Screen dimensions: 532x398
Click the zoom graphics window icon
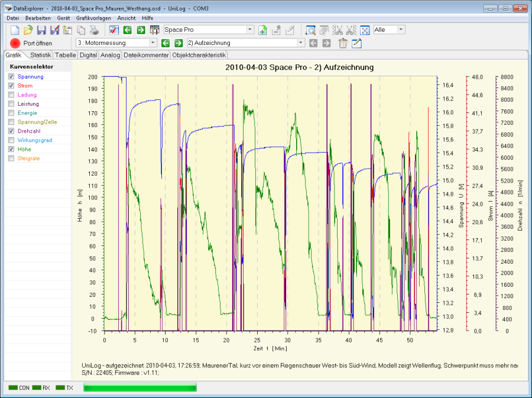311,30
